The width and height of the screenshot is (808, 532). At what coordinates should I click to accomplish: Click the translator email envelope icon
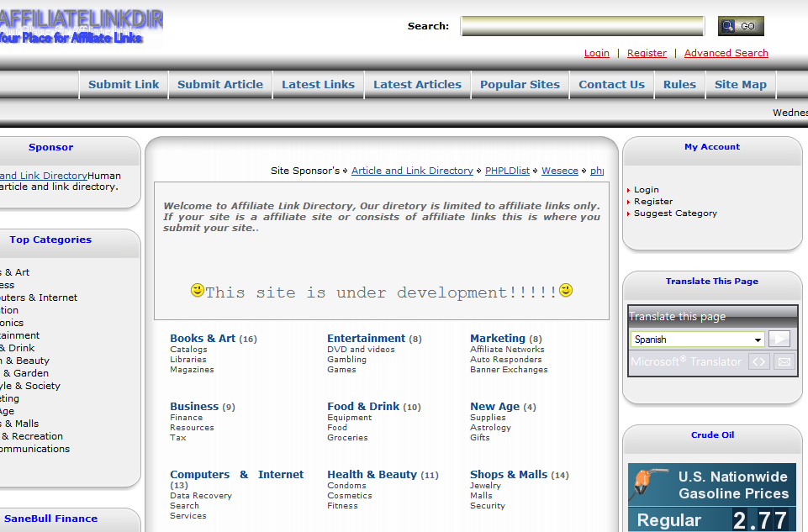tap(784, 361)
